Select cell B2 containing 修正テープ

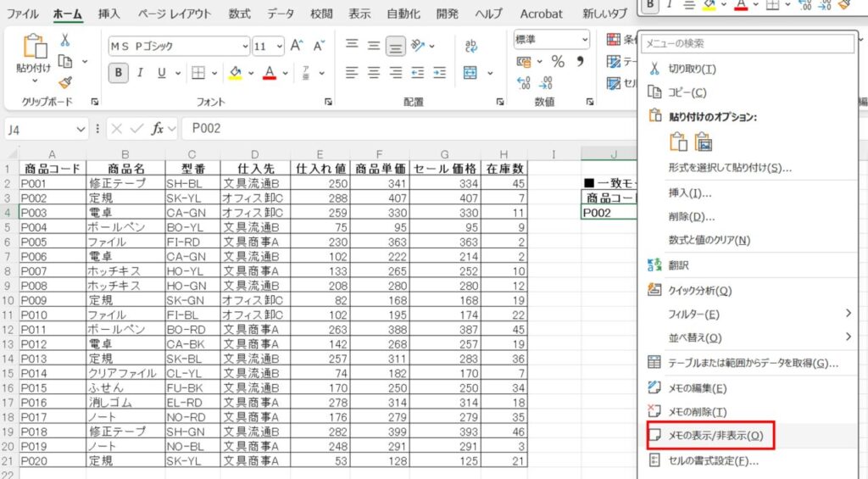coord(125,183)
